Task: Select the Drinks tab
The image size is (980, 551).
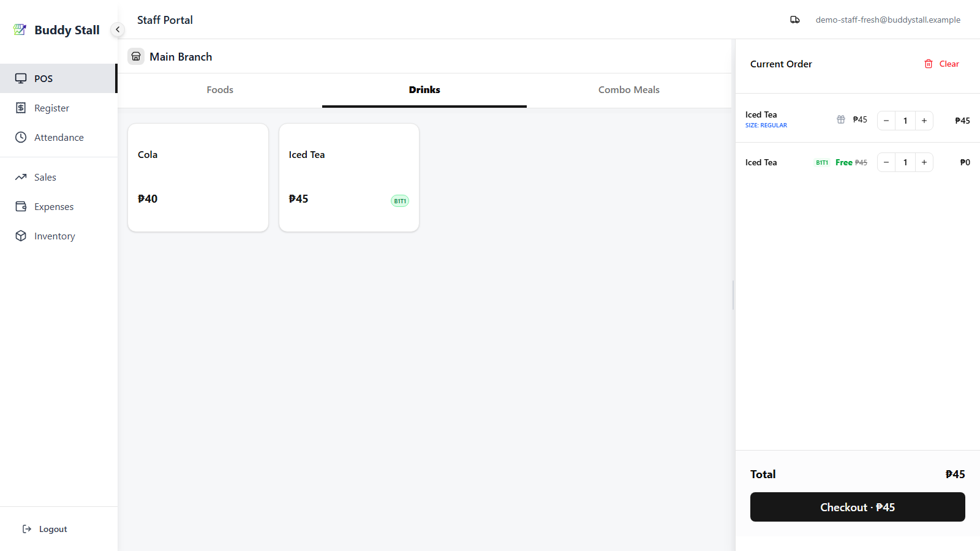Action: tap(424, 90)
